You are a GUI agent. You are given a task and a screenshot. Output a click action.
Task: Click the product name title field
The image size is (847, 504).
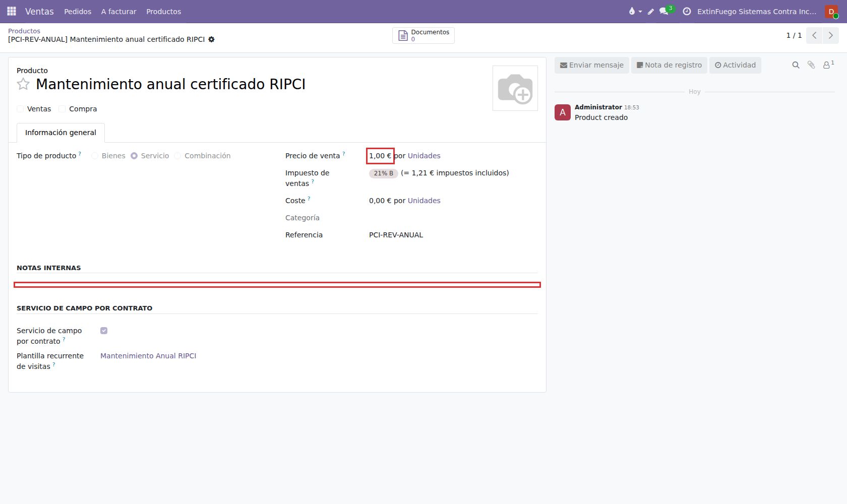[x=171, y=84]
